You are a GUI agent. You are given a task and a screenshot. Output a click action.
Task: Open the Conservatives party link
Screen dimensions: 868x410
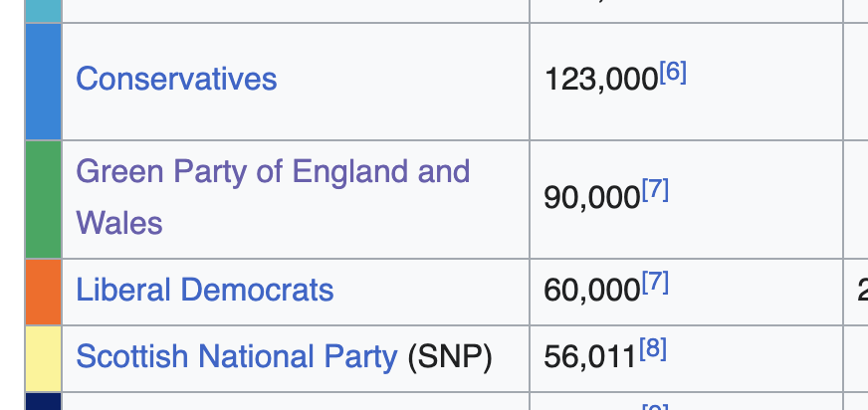tap(176, 79)
